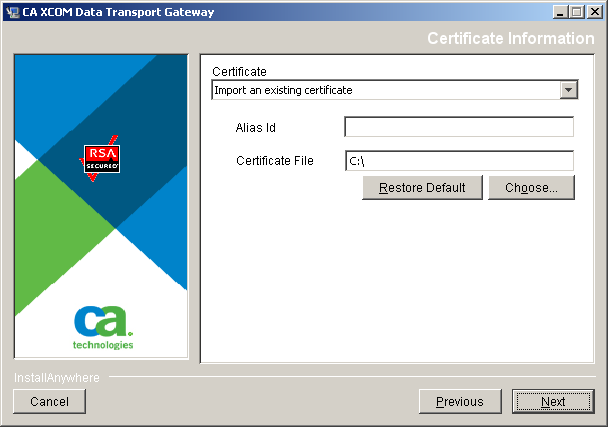Click into the Certificate File path field

point(458,161)
